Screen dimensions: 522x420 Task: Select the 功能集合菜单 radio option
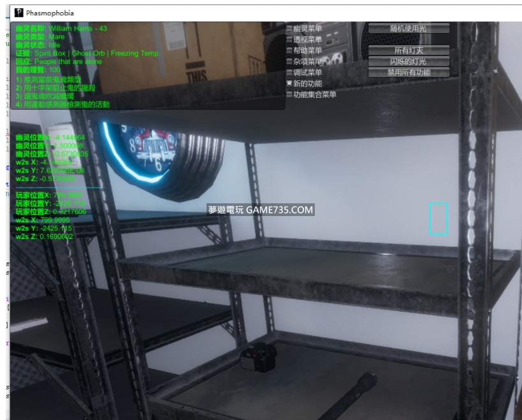click(311, 94)
